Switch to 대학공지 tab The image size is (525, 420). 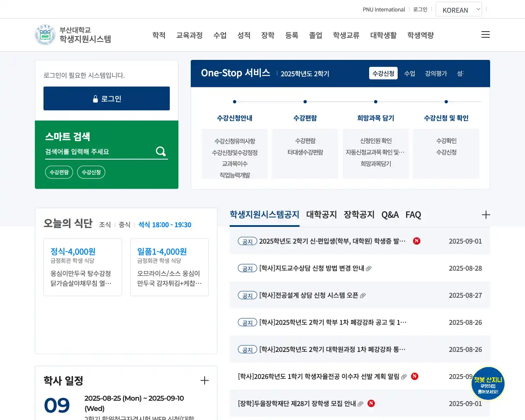point(322,215)
